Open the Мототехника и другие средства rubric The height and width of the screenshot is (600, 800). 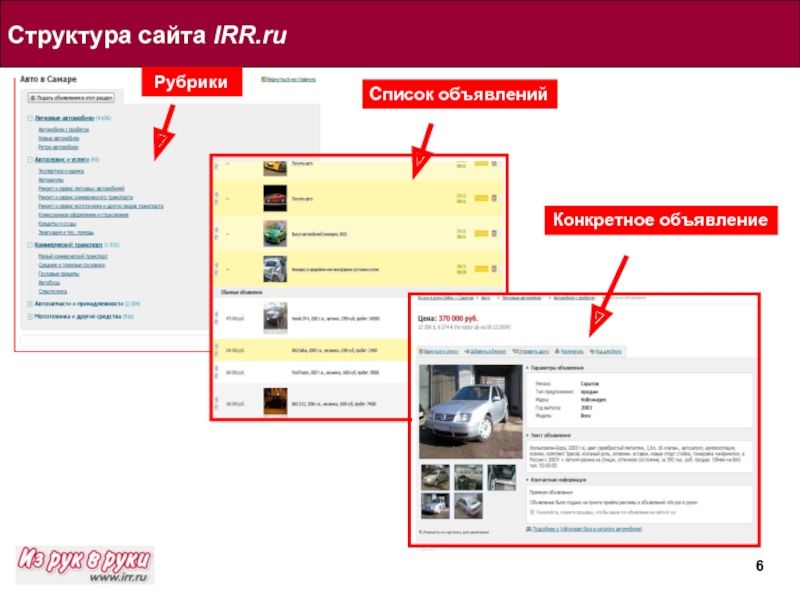78,317
